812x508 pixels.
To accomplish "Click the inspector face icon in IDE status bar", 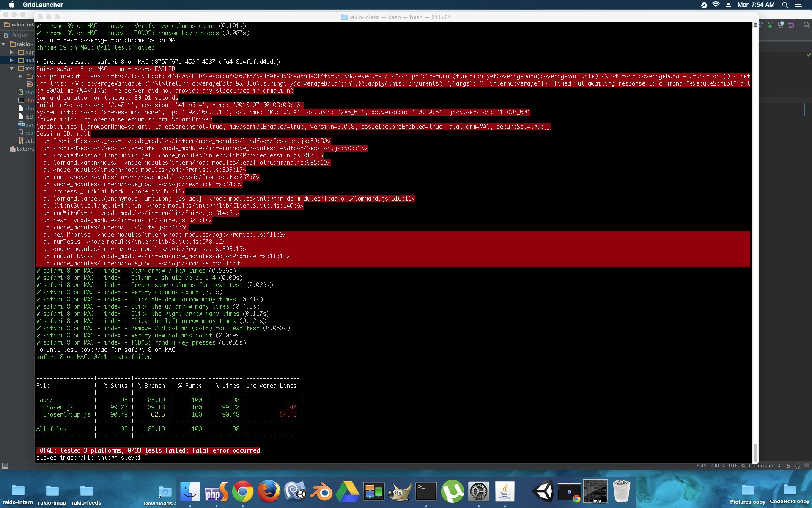I will coord(797,466).
